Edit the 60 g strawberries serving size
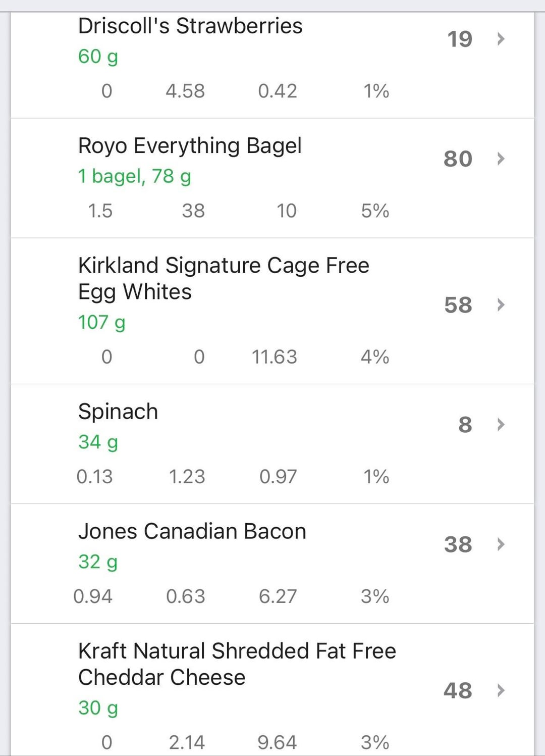Image resolution: width=545 pixels, height=756 pixels. (x=98, y=57)
